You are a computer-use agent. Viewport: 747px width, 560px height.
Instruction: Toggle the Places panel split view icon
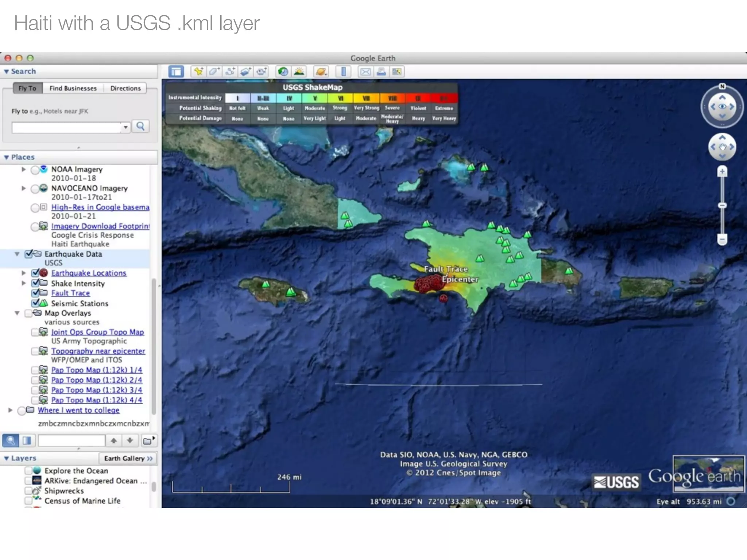[x=27, y=440]
